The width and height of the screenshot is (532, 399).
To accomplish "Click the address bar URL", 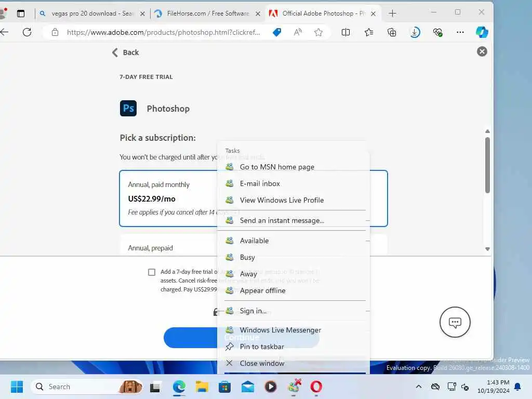I will [x=164, y=32].
